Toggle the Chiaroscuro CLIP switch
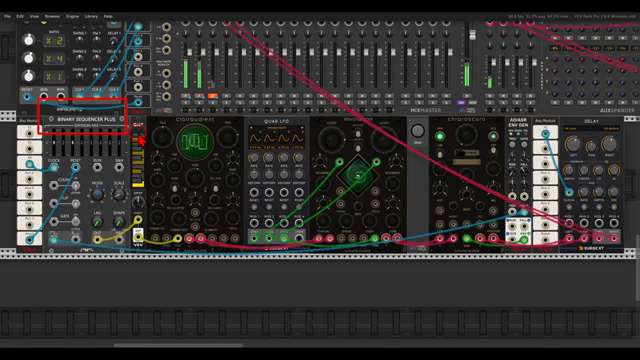640x360 pixels. 493,151
